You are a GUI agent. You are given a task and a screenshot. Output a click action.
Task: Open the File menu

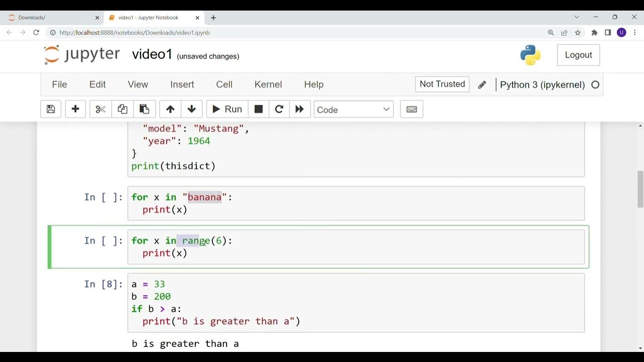[59, 84]
